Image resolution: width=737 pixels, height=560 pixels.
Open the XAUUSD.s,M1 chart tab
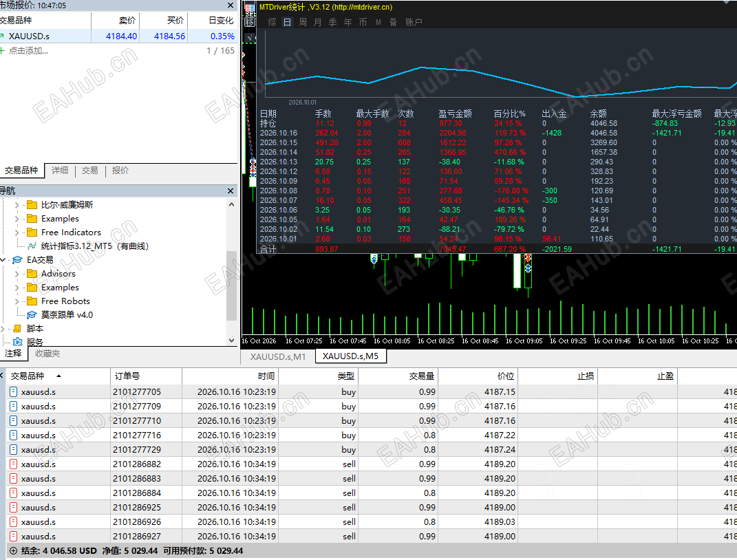278,356
